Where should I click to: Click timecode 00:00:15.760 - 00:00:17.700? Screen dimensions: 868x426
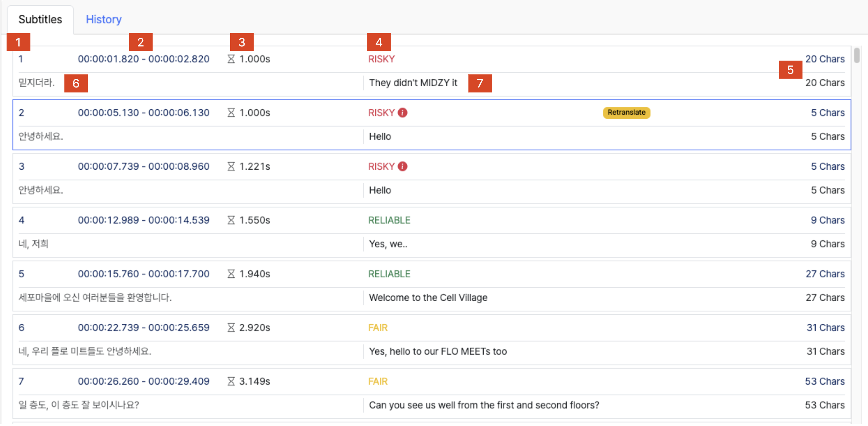click(144, 274)
